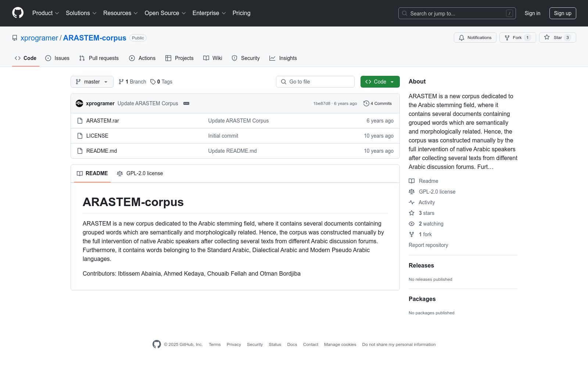
Task: Open the LICENSE file
Action: click(x=97, y=136)
